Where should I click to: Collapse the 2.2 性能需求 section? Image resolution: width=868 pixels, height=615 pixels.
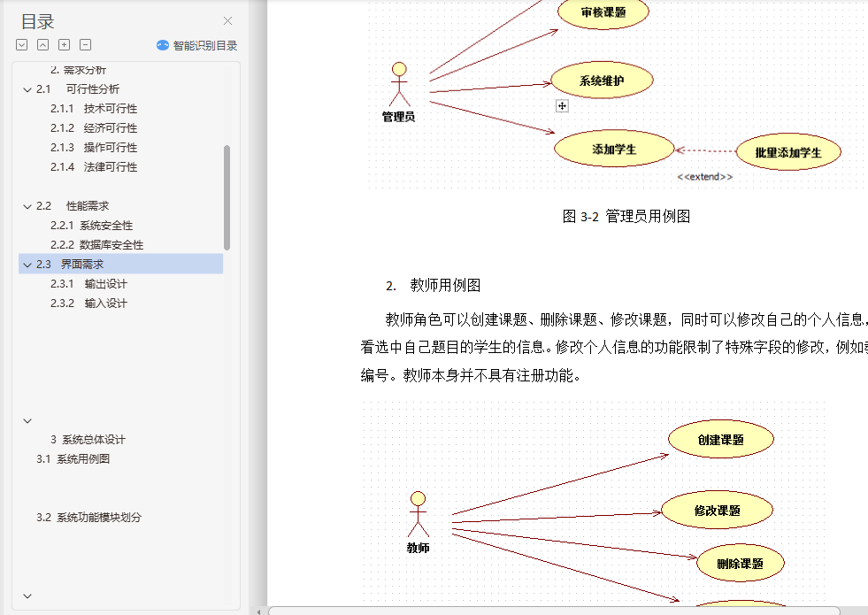point(27,206)
